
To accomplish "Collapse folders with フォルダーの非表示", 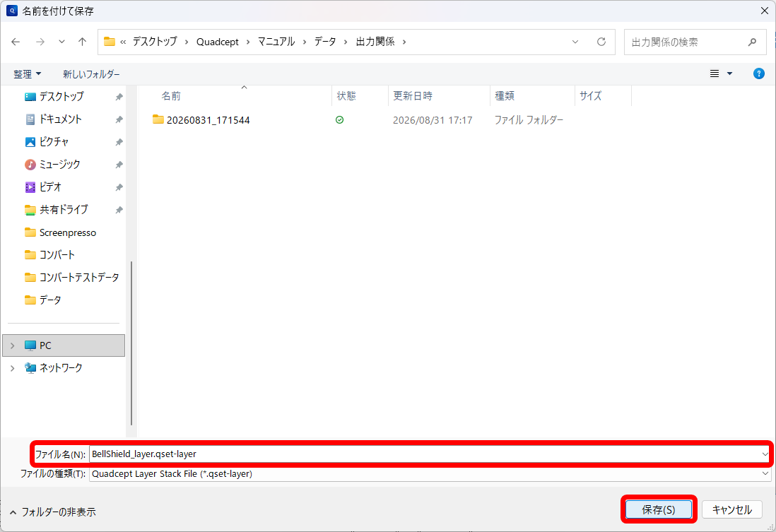I will point(52,512).
